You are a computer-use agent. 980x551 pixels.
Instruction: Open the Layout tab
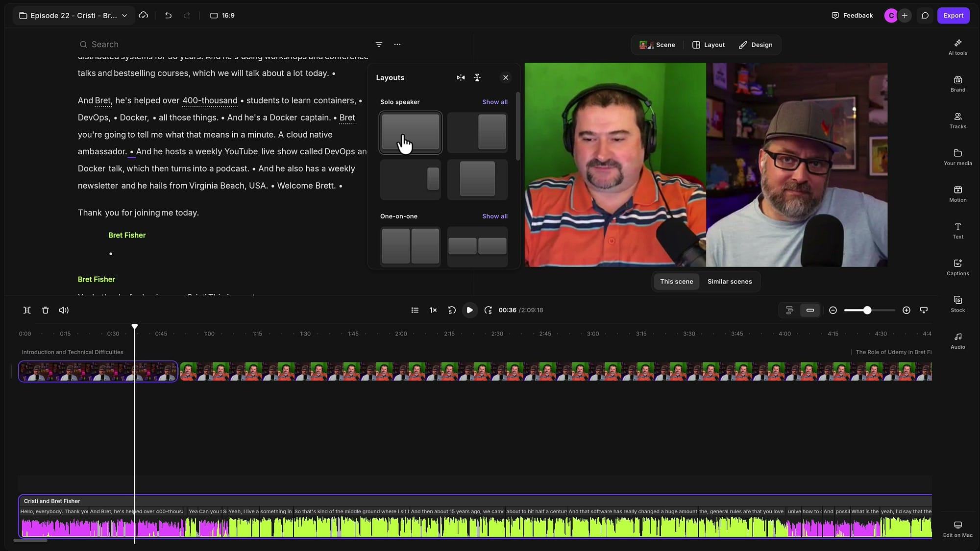[x=709, y=45]
